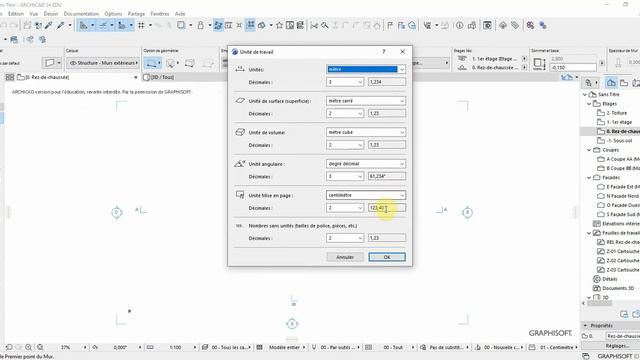Click the magnifier find-and-select icon

click(324, 25)
